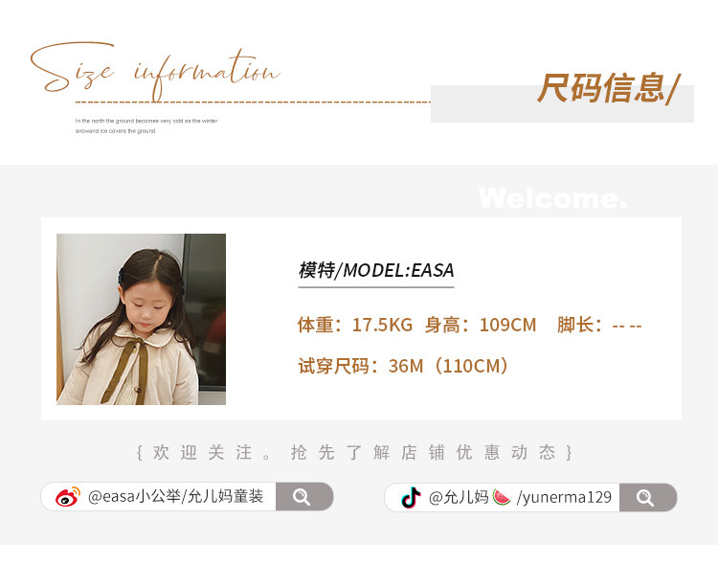Click the watermelon emoji icon
This screenshot has width=718, height=588.
502,497
